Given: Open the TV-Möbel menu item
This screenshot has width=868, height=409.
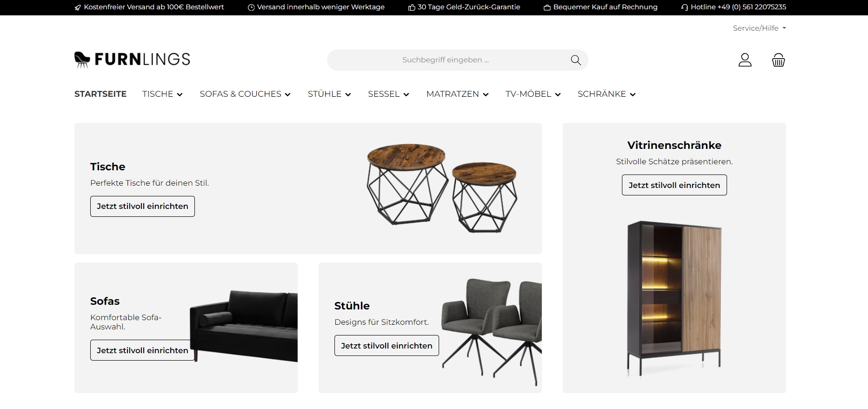Looking at the screenshot, I should [533, 94].
